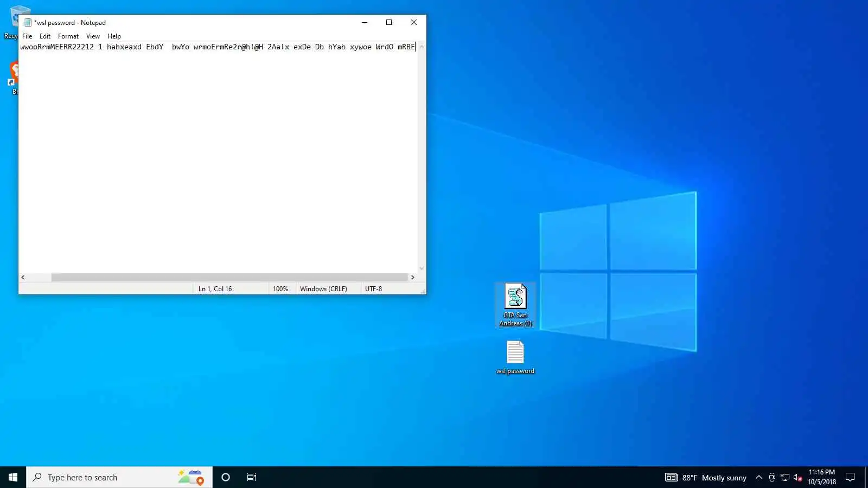Click the word hahxeaxd in the text
Viewport: 868px width, 488px height.
124,47
